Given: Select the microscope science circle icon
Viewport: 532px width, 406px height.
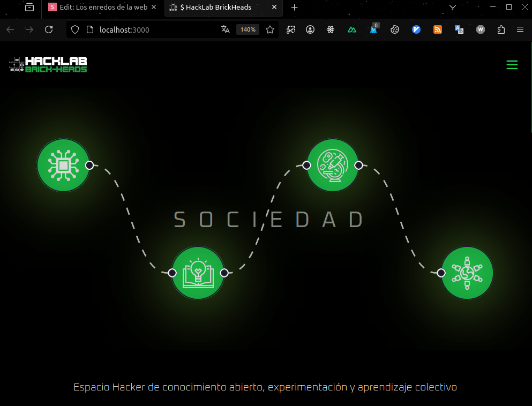Looking at the screenshot, I should (x=333, y=165).
